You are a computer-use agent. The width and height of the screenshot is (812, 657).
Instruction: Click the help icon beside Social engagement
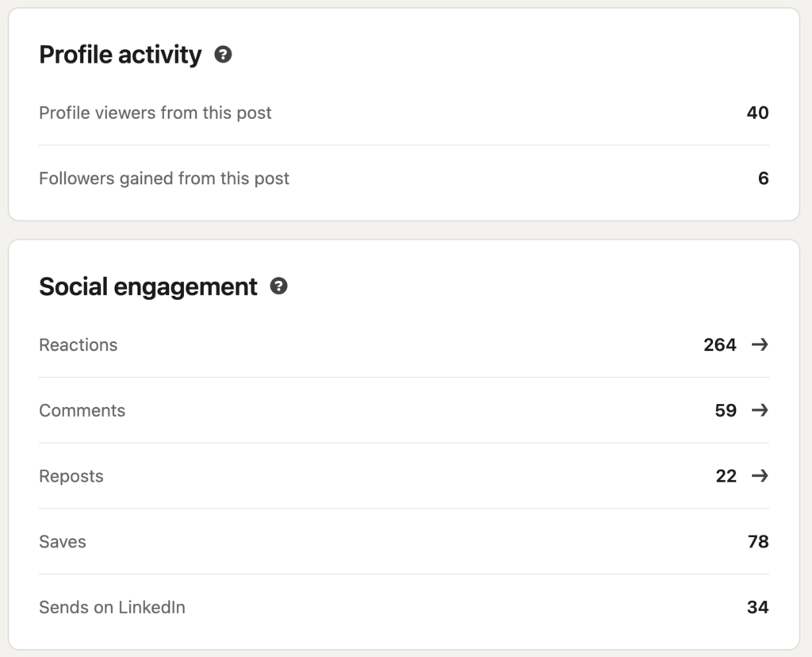point(278,286)
